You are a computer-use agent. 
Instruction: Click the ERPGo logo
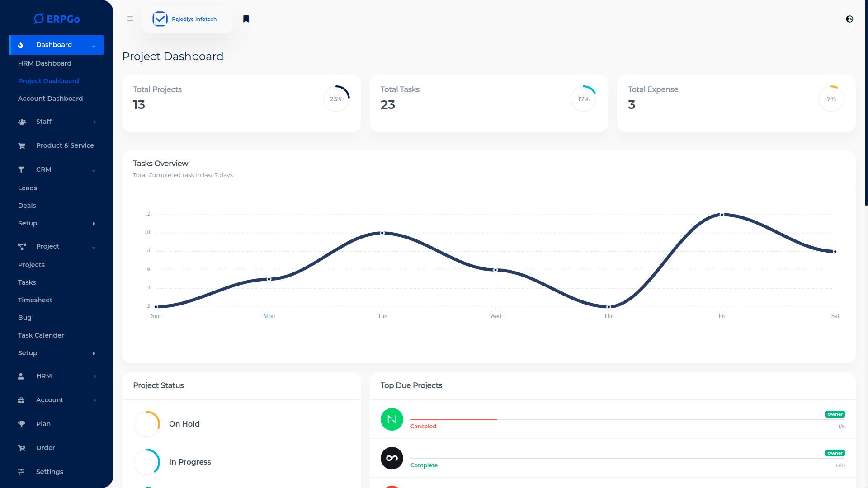pos(57,19)
